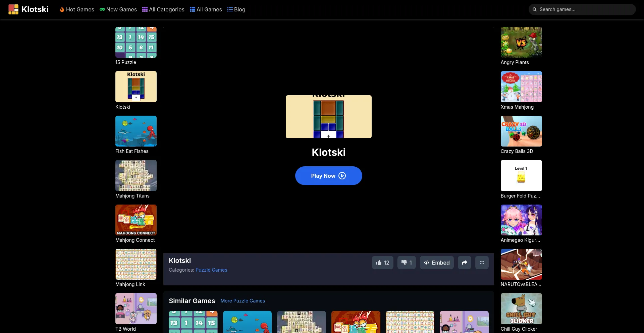Open the Mahjong Link sidebar thumbnail
The height and width of the screenshot is (333, 644).
pyautogui.click(x=136, y=264)
